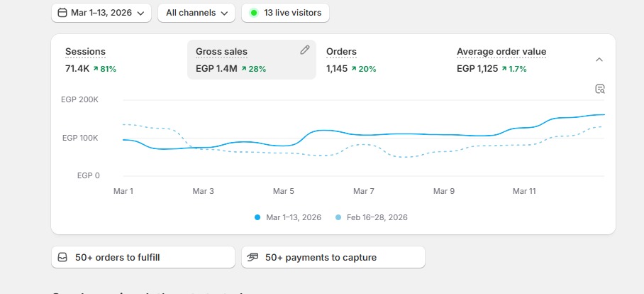
Task: Toggle the Feb 16–28, 2026 legend series
Action: (372, 217)
